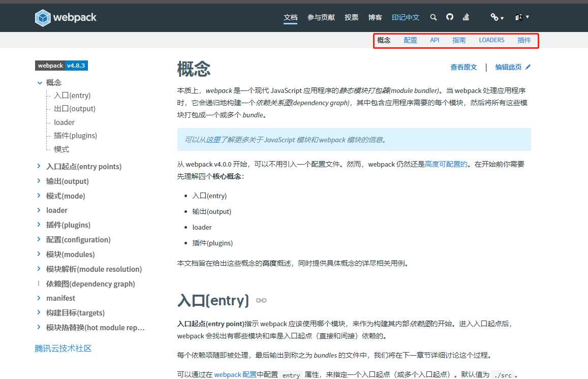The width and height of the screenshot is (588, 379).
Task: Select the 概念 sub-navigation tab
Action: point(384,40)
